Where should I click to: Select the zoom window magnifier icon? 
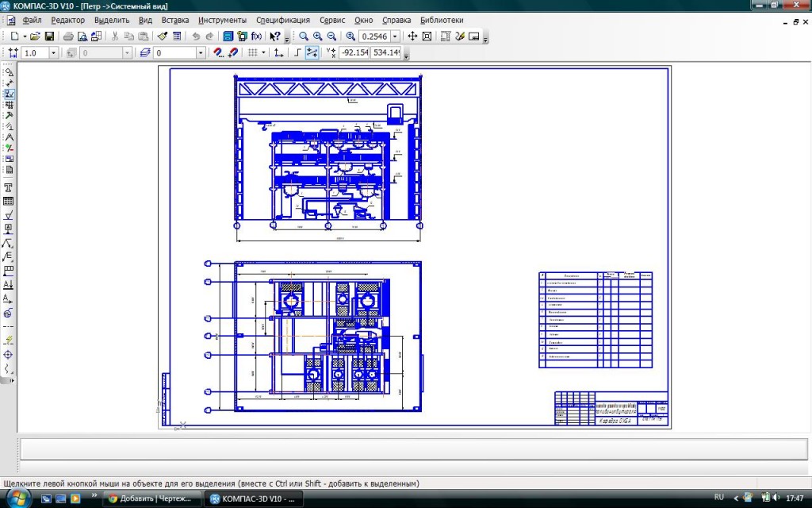click(x=304, y=37)
